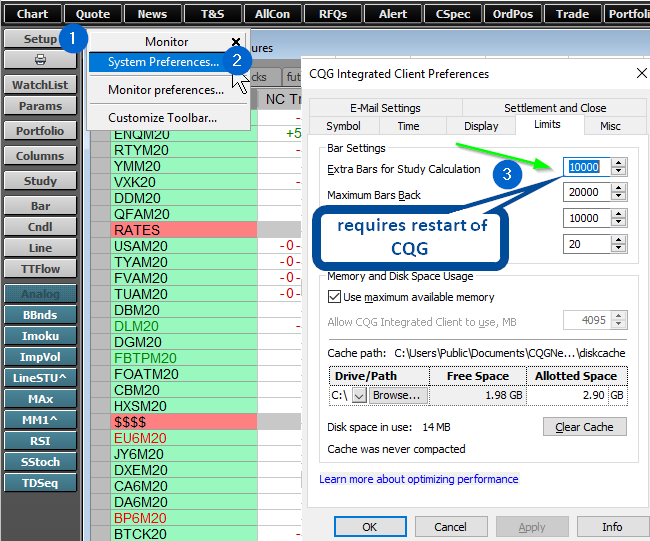
Task: Open the C:\ drive dropdown
Action: [359, 395]
